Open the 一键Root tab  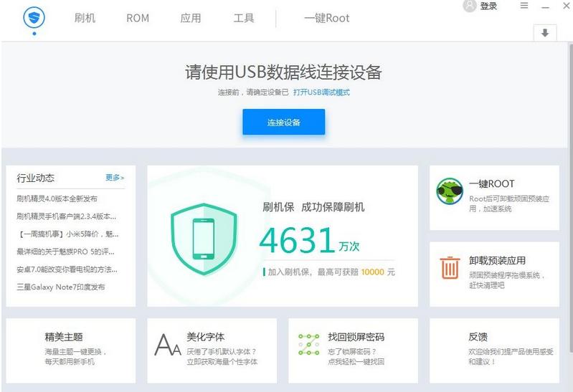[327, 18]
